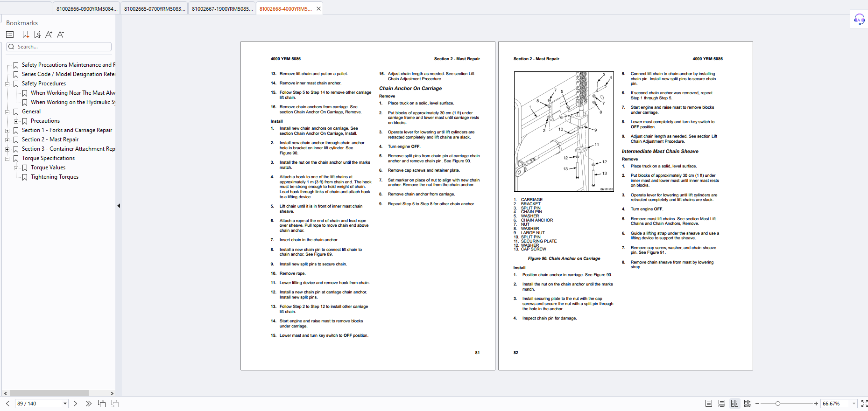This screenshot has height=411, width=868.
Task: Click the Bookmarks panel title
Action: tap(22, 23)
